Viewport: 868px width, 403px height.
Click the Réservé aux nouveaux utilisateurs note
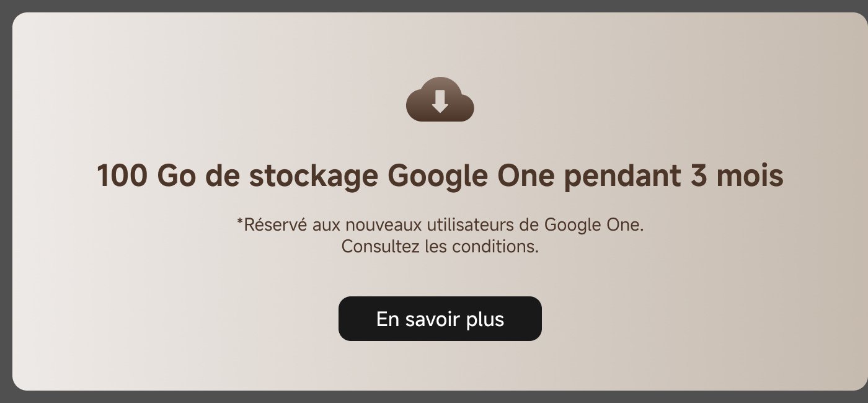coord(440,224)
